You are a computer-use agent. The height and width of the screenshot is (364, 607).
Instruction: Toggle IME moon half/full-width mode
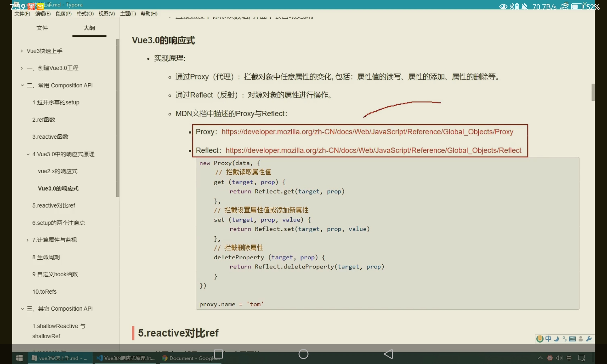(x=556, y=339)
